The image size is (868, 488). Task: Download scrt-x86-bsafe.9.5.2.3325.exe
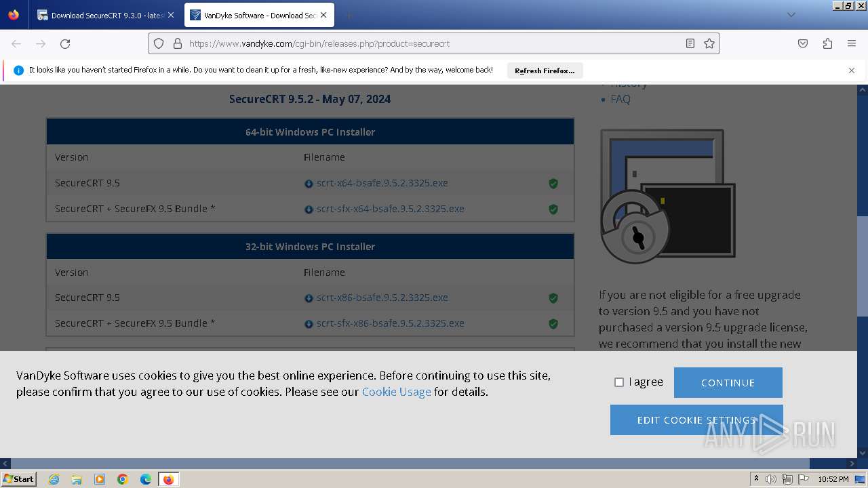[382, 298]
